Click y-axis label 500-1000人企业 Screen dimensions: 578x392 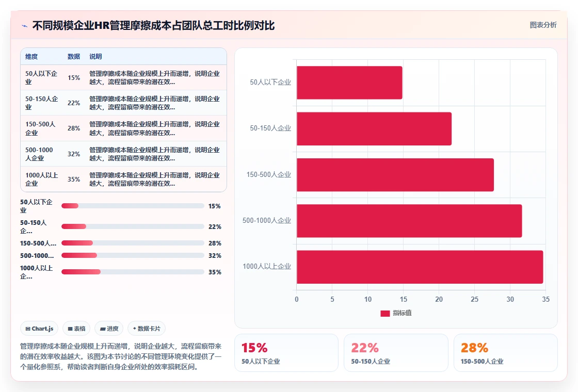coord(267,221)
